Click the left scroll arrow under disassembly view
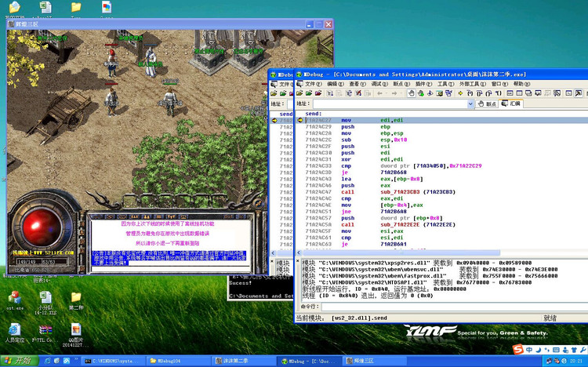 tap(299, 253)
